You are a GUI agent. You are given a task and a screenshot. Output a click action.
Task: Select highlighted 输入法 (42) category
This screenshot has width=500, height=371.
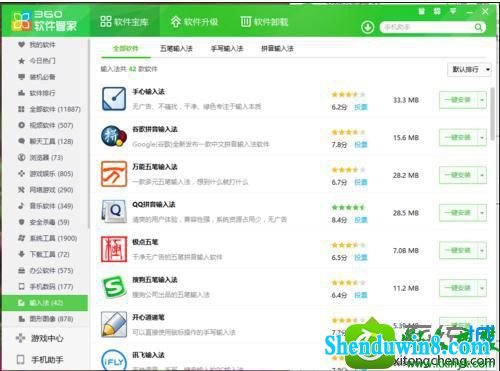(x=45, y=303)
